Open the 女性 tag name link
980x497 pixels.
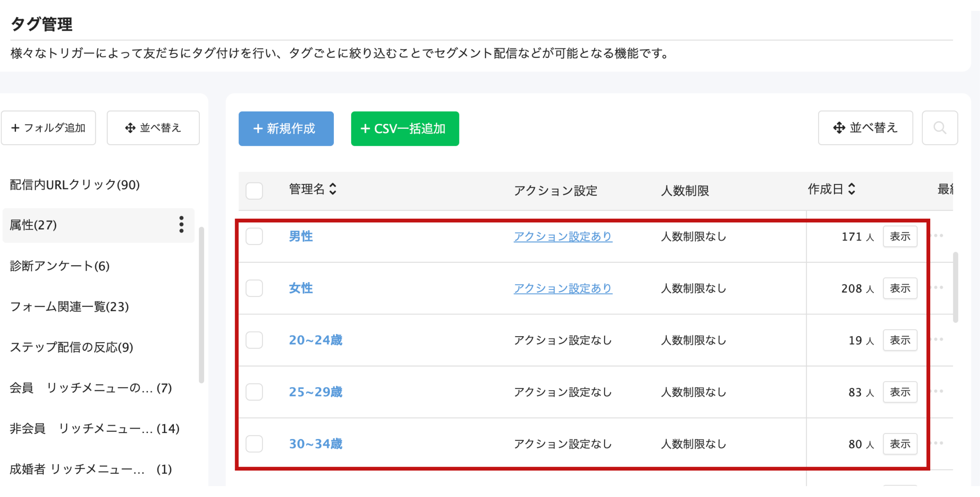pos(301,288)
